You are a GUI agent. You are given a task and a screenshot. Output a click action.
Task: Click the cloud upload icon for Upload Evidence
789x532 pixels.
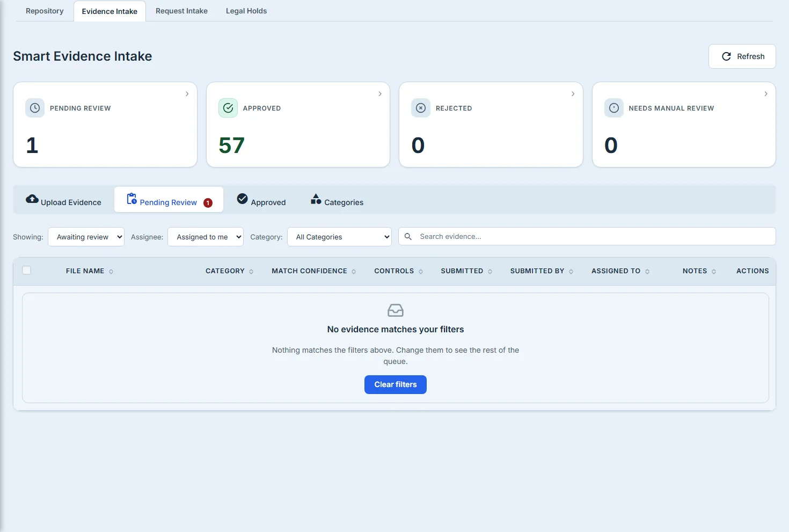32,199
